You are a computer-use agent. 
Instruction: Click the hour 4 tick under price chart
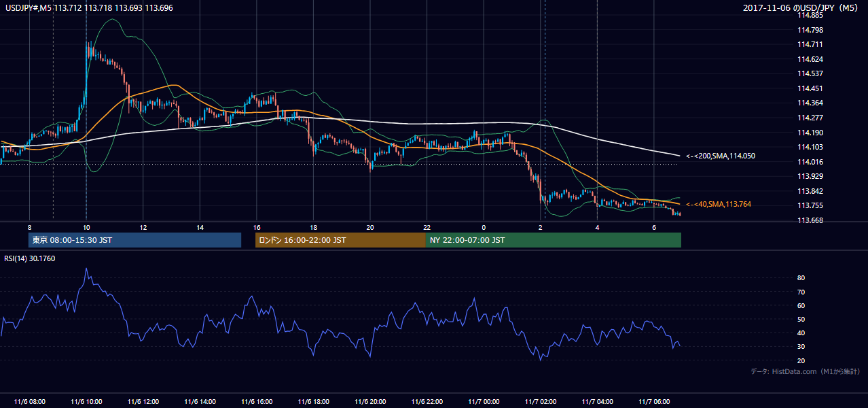597,227
